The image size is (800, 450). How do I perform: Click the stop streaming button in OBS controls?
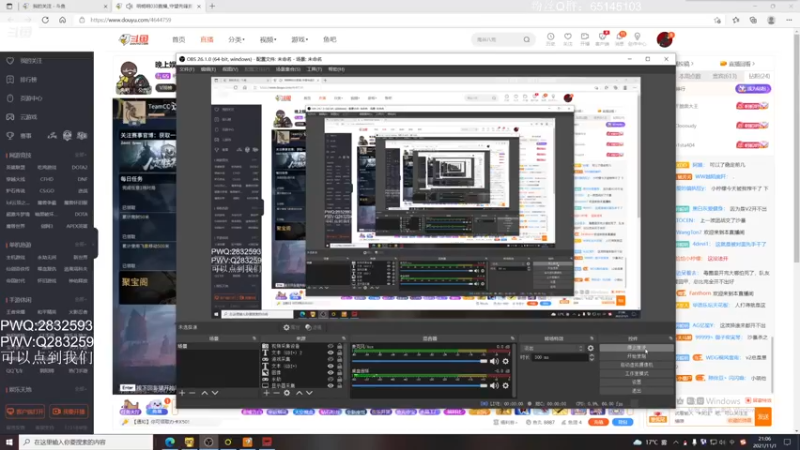[x=636, y=348]
